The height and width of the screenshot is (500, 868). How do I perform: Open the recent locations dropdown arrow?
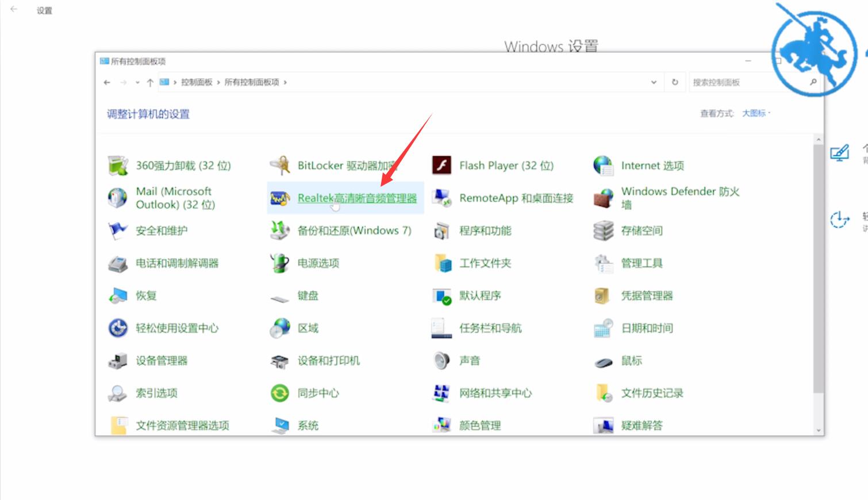click(137, 83)
